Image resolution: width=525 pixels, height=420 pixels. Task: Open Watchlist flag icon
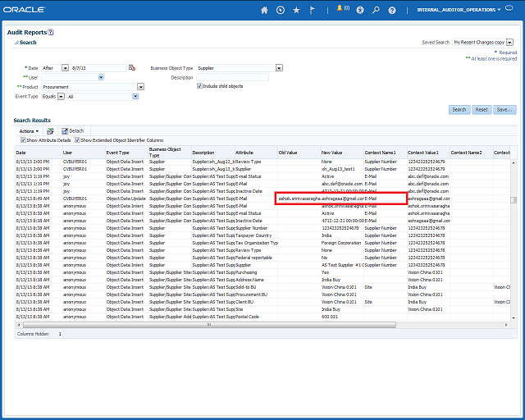312,10
